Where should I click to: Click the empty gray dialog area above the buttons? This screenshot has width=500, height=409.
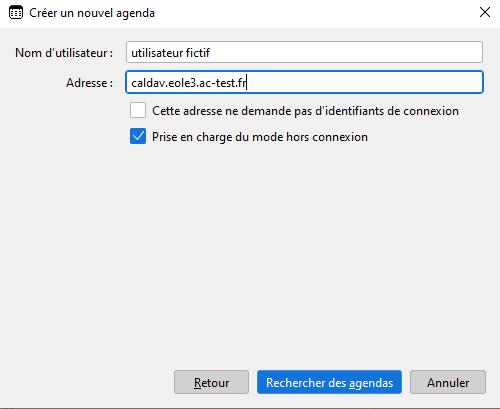250,253
